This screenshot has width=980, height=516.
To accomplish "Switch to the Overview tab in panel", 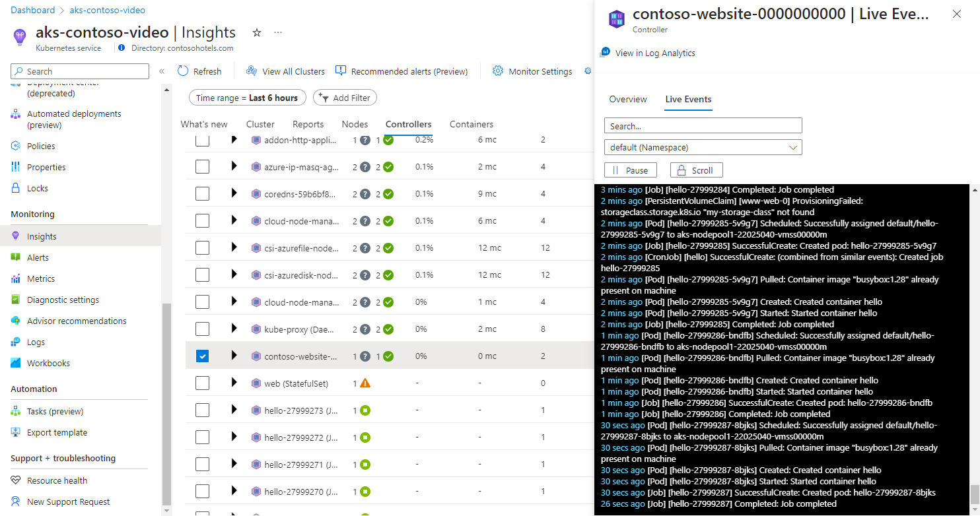I will [628, 99].
